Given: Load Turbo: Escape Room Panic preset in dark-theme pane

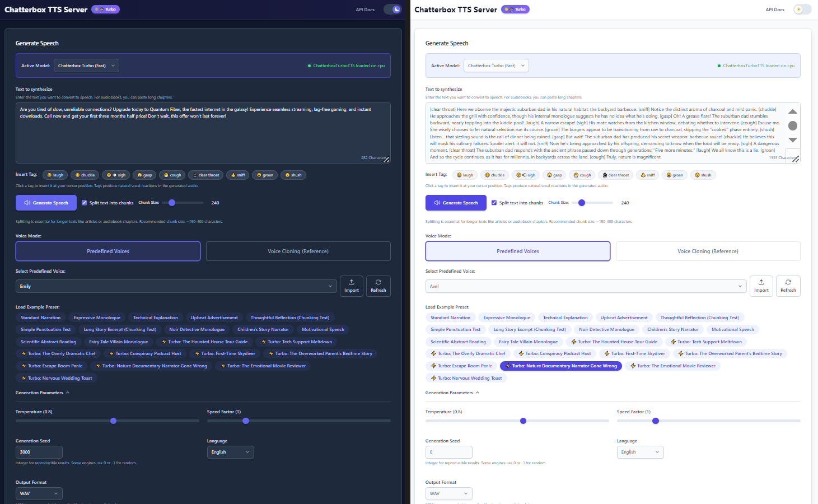Looking at the screenshot, I should 52,366.
